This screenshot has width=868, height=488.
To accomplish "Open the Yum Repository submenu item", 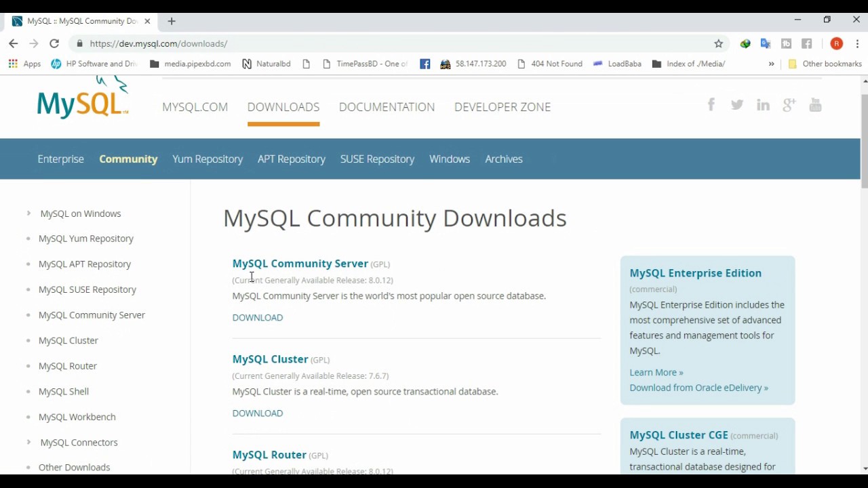I will (x=208, y=159).
